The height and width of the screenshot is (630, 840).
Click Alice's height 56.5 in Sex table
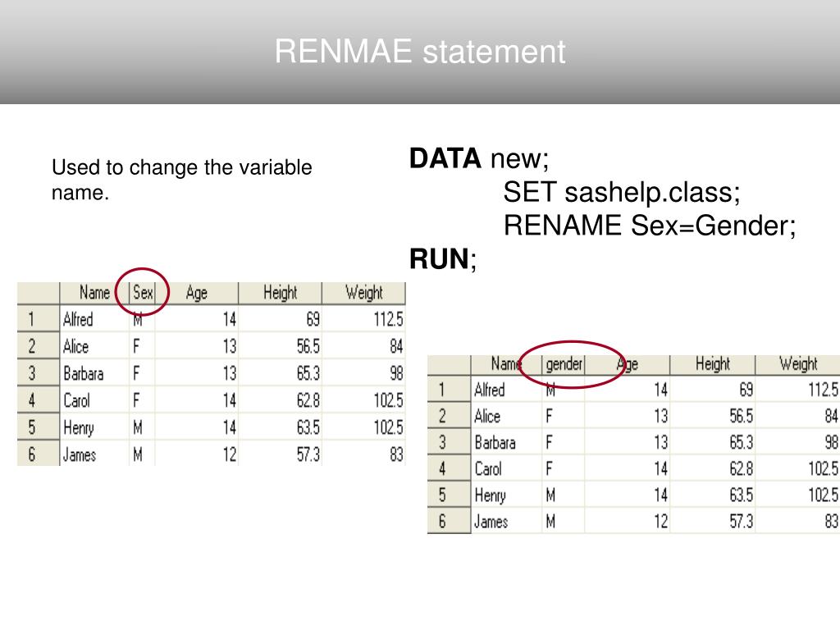tap(308, 347)
